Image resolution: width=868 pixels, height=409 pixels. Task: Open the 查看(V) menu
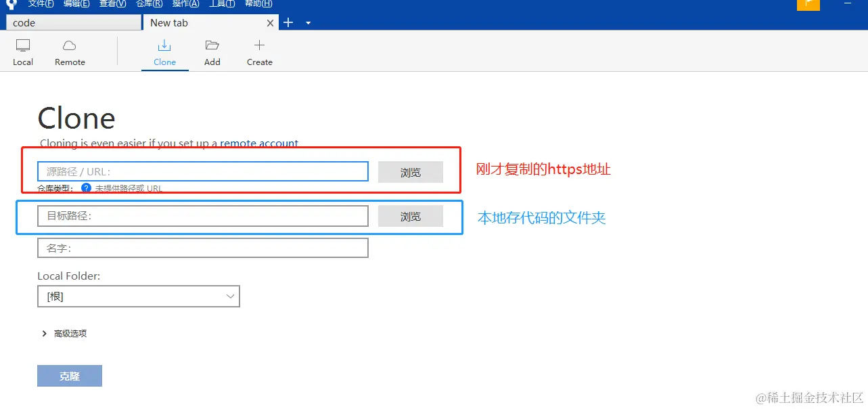coord(112,3)
